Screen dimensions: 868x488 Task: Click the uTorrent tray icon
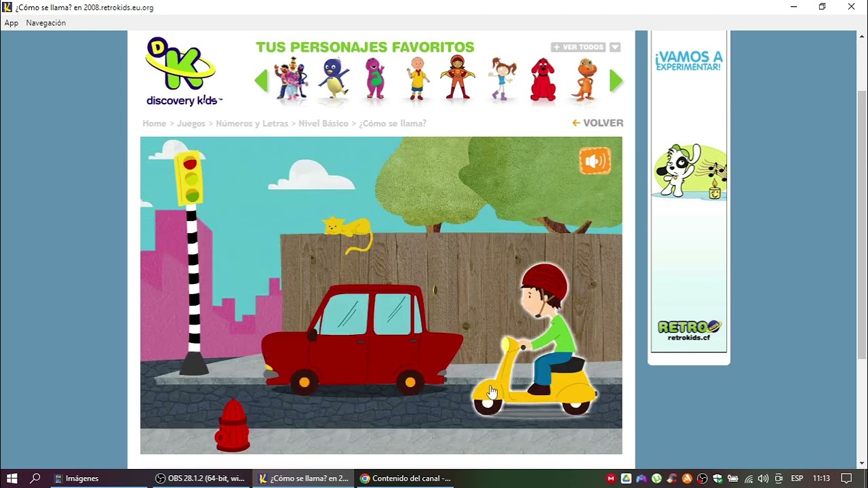click(656, 479)
